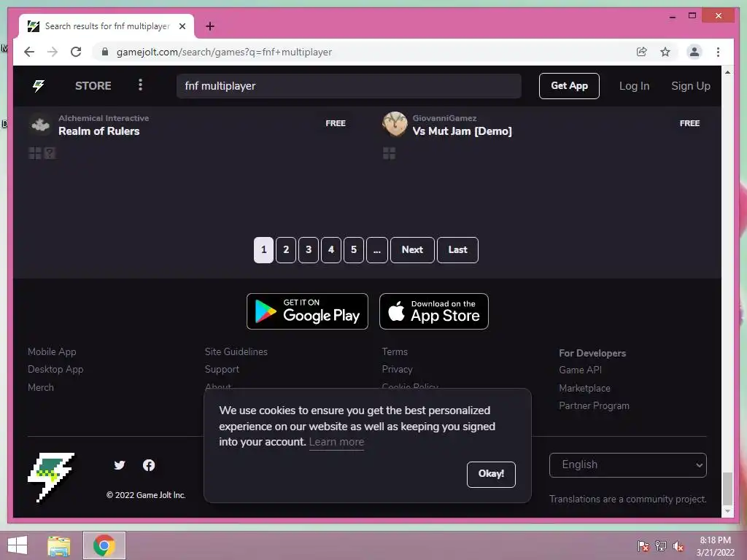Dismiss the cookie notice with Okay!

tap(491, 474)
